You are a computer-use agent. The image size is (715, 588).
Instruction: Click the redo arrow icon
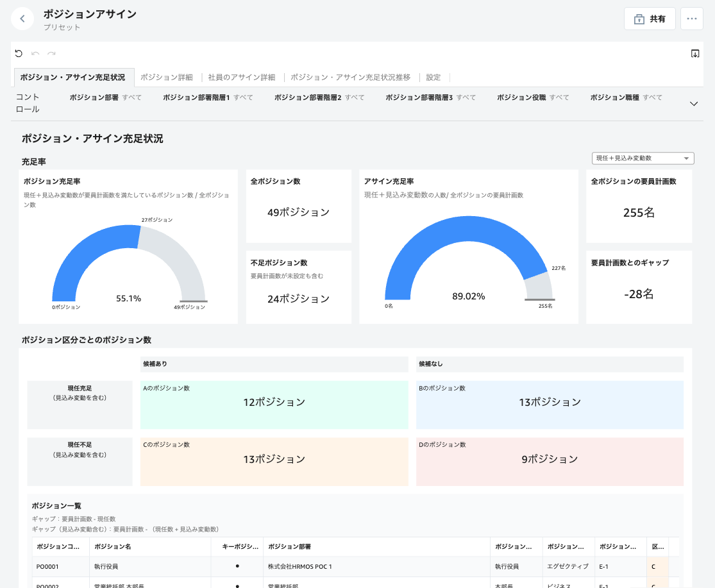51,54
